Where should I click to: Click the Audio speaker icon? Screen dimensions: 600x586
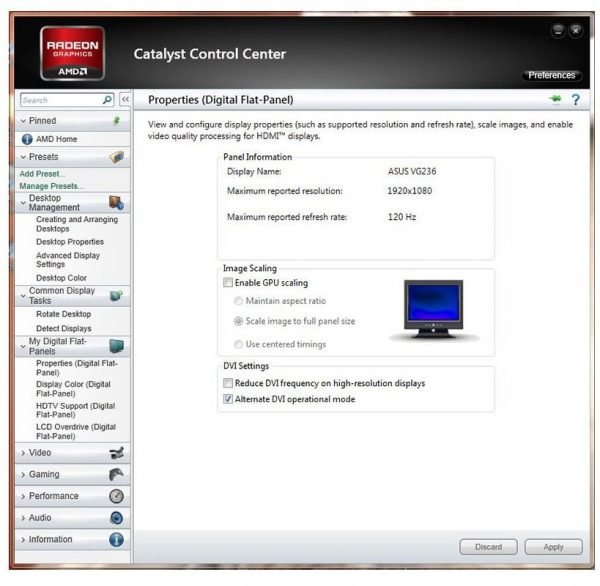pyautogui.click(x=116, y=518)
